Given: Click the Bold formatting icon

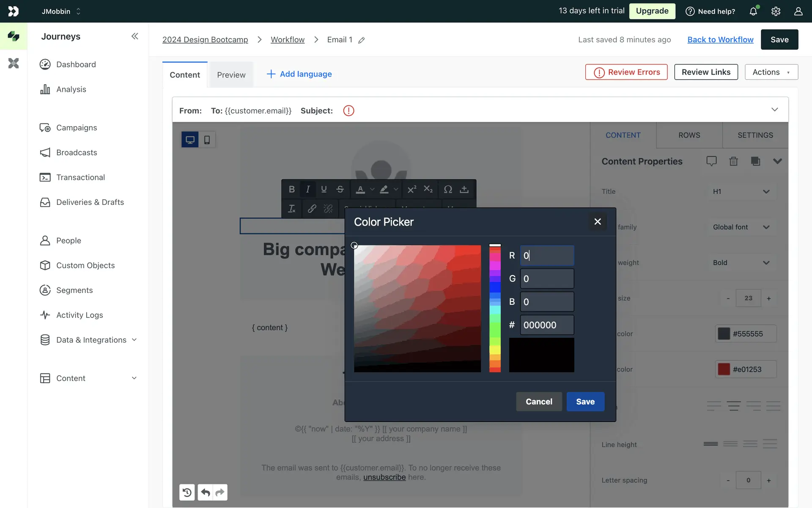Looking at the screenshot, I should click(x=291, y=189).
